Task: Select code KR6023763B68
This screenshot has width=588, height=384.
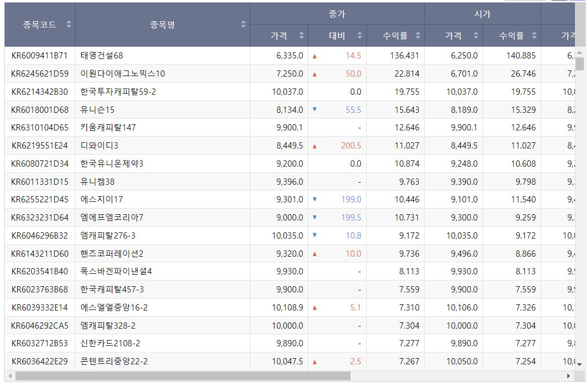Action: 39,289
